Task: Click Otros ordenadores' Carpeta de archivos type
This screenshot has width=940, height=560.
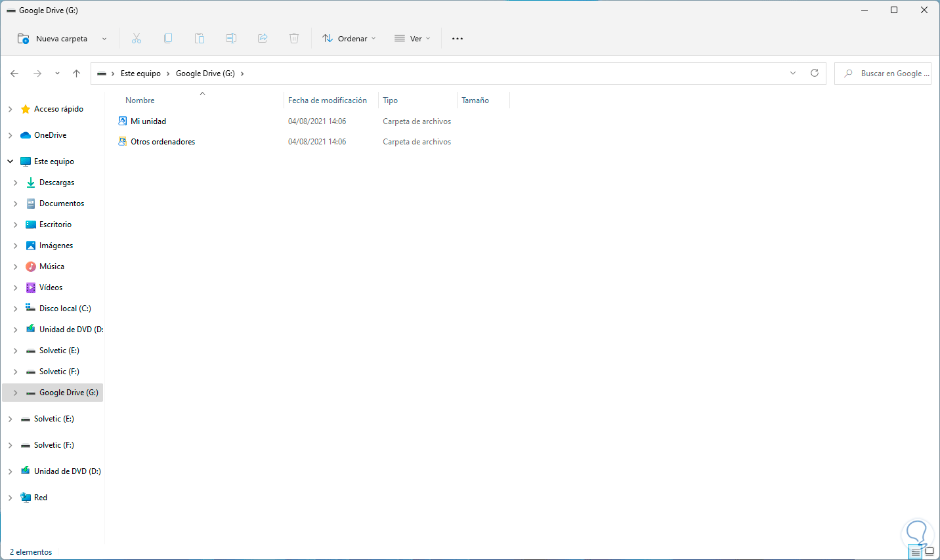Action: [x=417, y=142]
